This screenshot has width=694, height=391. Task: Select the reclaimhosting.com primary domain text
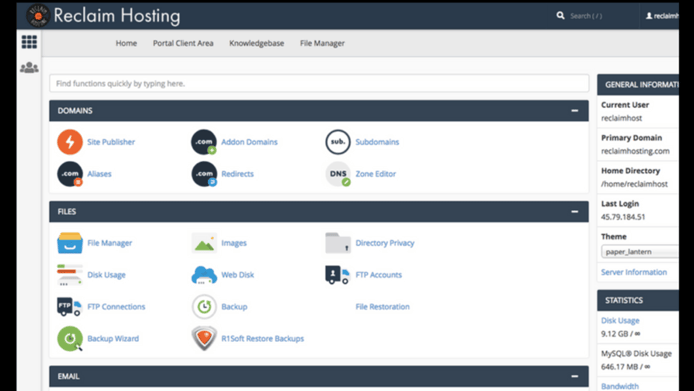point(635,151)
